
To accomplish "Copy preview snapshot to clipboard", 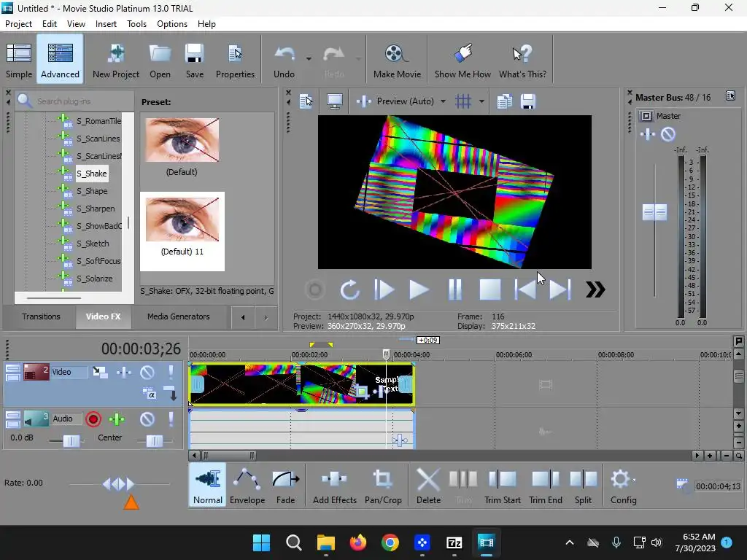I will pos(504,101).
